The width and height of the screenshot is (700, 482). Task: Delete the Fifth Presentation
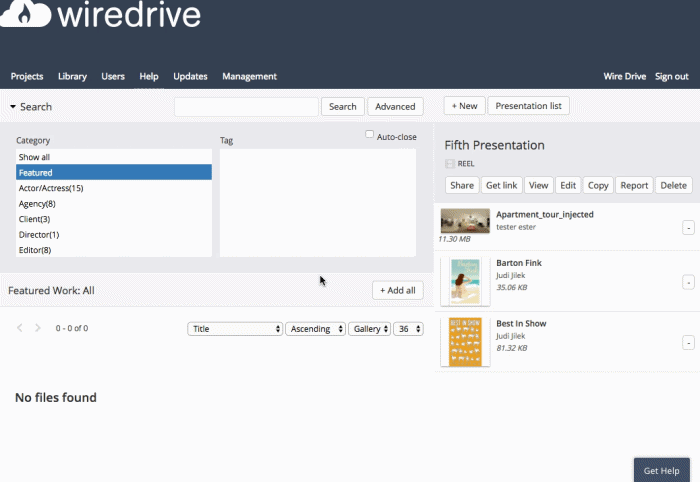(673, 185)
